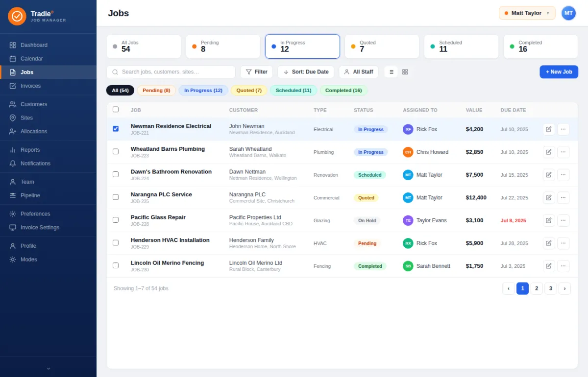Open the Sort: Due Date dropdown

click(x=306, y=72)
